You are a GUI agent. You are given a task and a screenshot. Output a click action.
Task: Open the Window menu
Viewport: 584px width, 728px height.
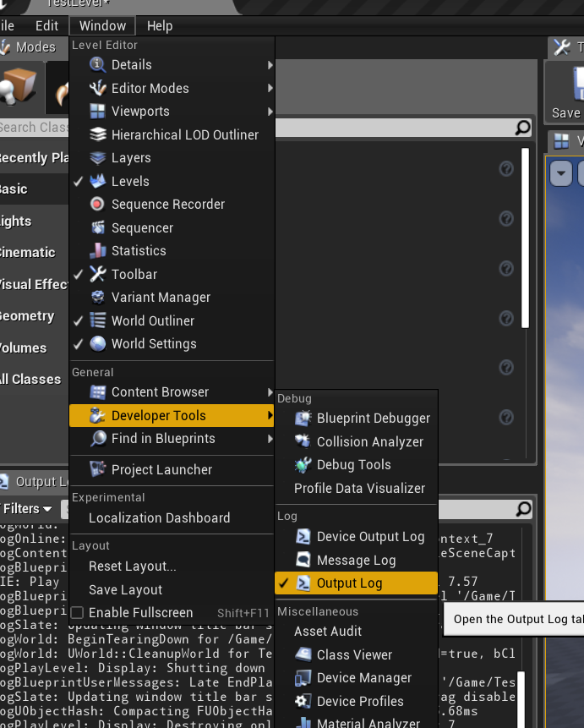click(x=102, y=25)
